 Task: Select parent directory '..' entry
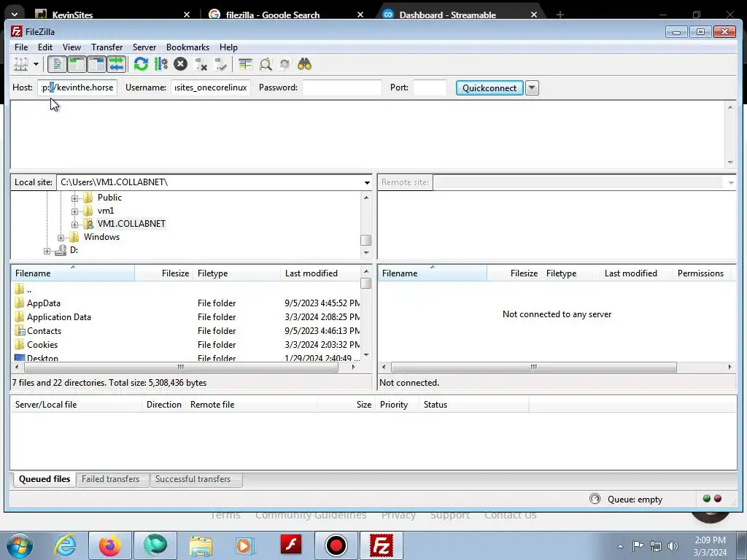186,289
